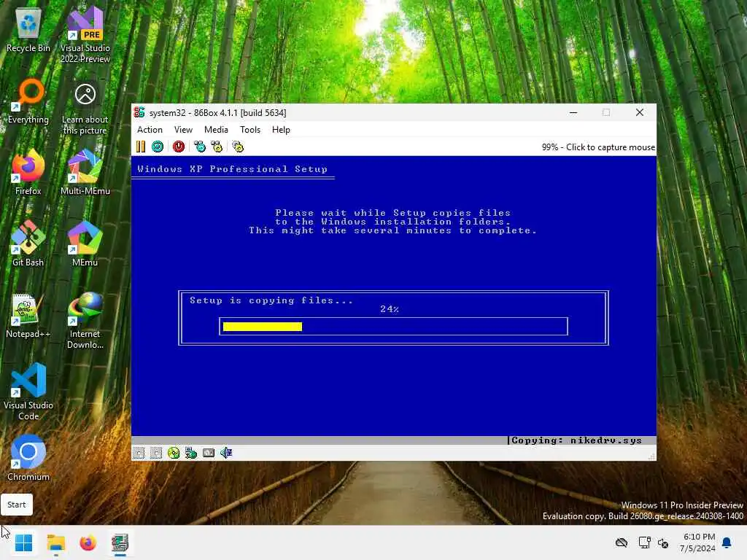Select the Everything desktop shortcut
Screen dimensions: 747x560
pos(28,101)
